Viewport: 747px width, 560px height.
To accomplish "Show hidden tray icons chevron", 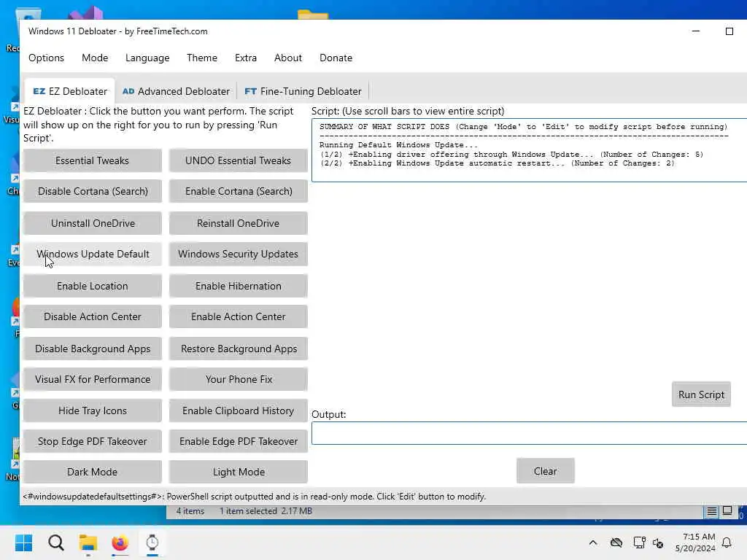I will (x=593, y=542).
